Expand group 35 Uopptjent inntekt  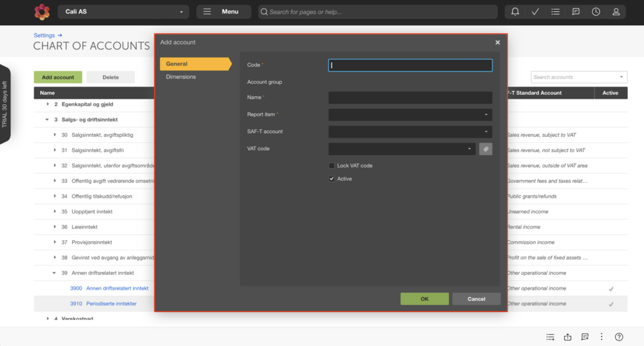pos(55,211)
